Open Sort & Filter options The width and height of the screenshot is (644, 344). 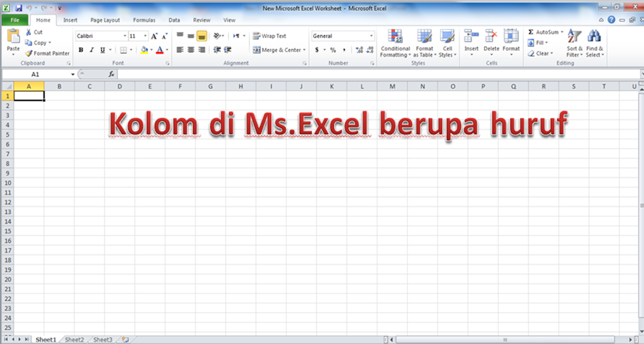tap(574, 43)
